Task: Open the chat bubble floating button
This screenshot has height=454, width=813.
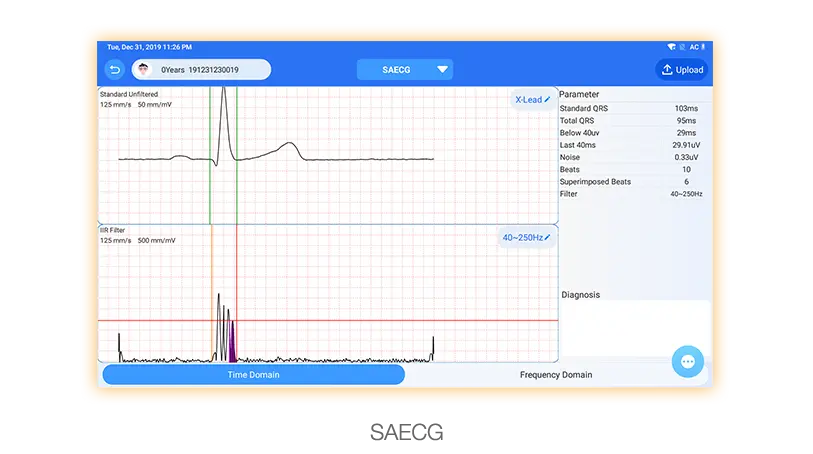Action: pyautogui.click(x=688, y=361)
